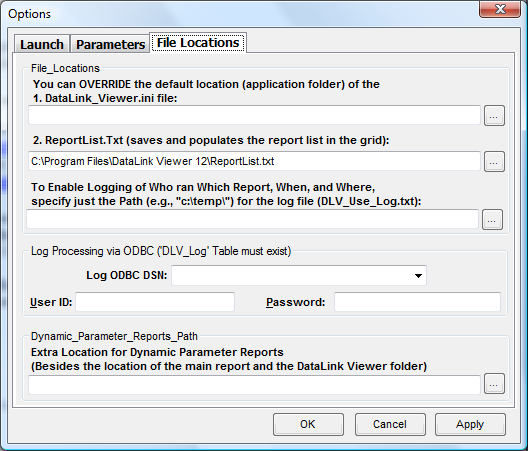Click the Password text box
The image size is (528, 451).
[417, 302]
